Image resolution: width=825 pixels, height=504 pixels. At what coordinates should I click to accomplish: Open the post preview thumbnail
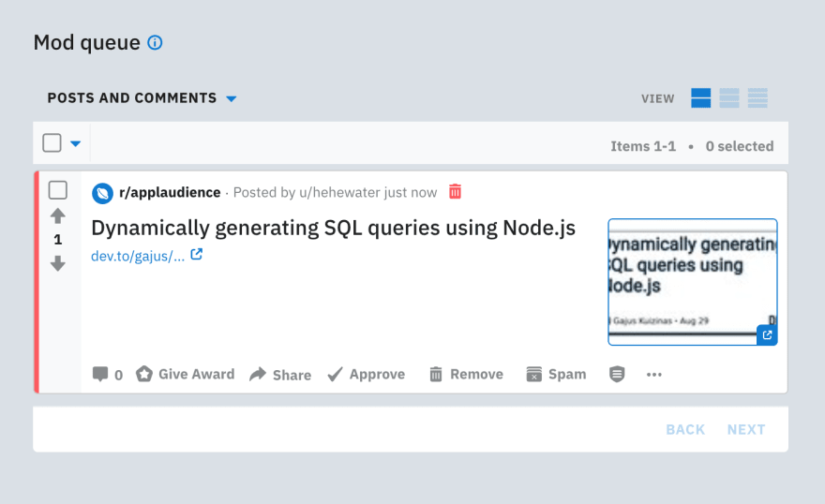[x=693, y=282]
